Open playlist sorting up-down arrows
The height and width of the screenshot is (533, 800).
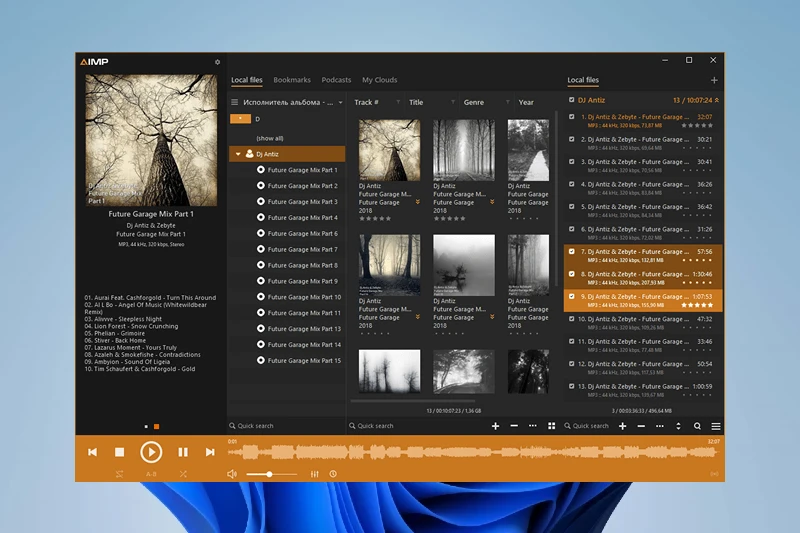coord(678,426)
